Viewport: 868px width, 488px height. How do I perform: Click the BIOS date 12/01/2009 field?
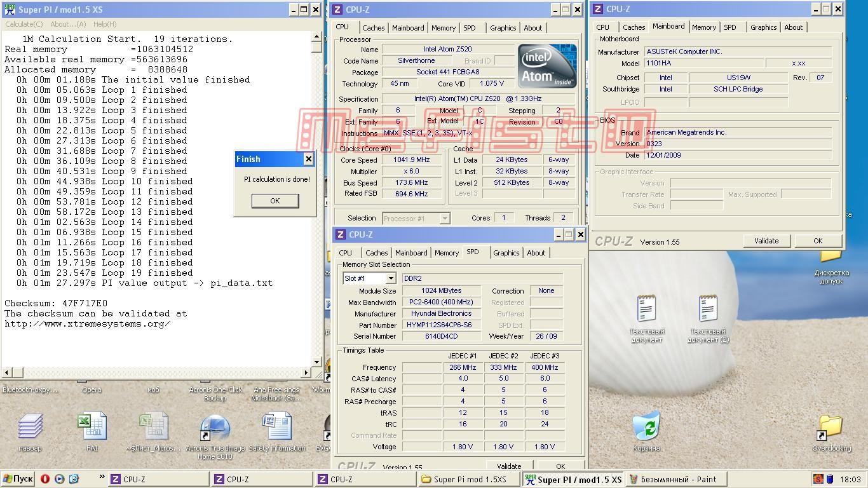738,155
